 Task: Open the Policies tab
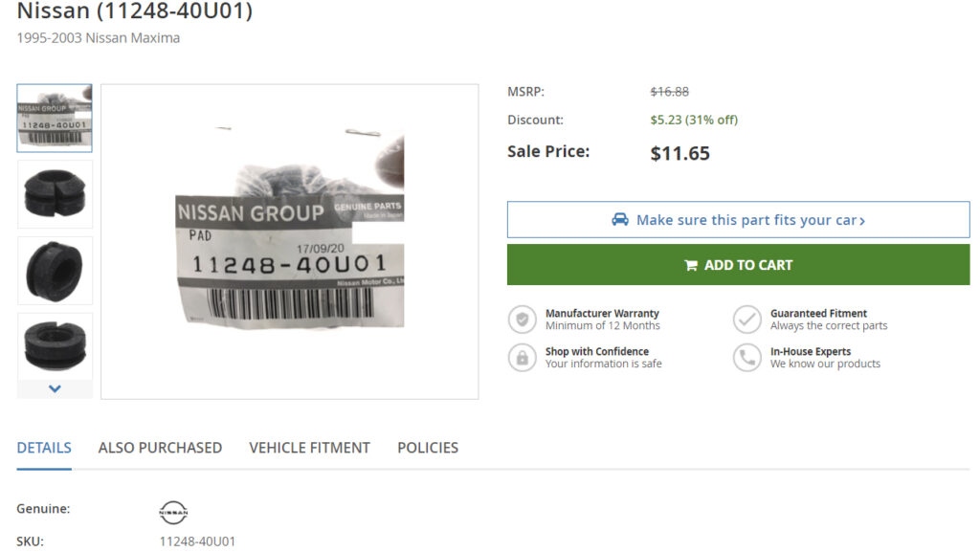click(428, 448)
